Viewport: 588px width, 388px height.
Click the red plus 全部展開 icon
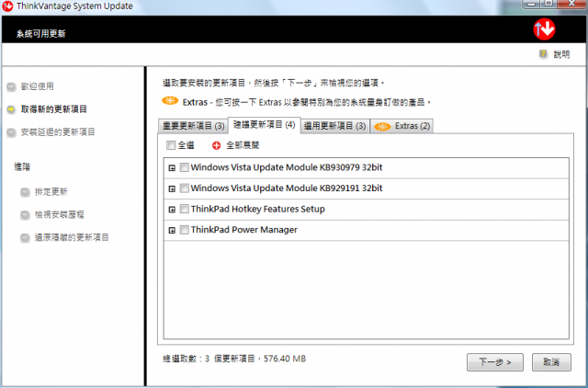click(217, 145)
